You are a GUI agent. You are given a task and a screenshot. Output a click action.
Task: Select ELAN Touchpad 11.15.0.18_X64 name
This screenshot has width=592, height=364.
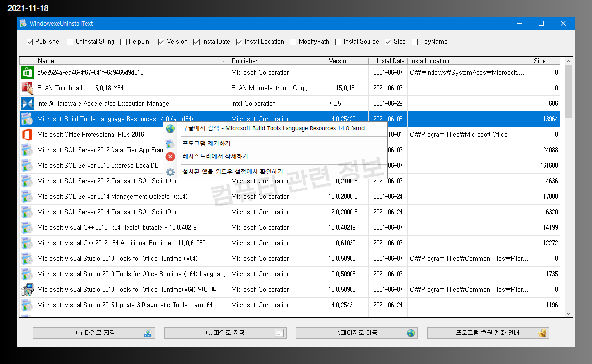80,88
